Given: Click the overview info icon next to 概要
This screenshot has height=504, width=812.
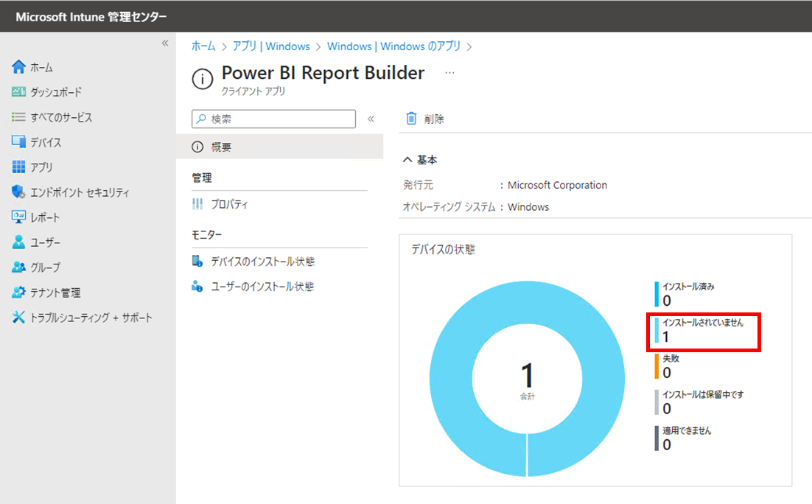Looking at the screenshot, I should pyautogui.click(x=197, y=147).
